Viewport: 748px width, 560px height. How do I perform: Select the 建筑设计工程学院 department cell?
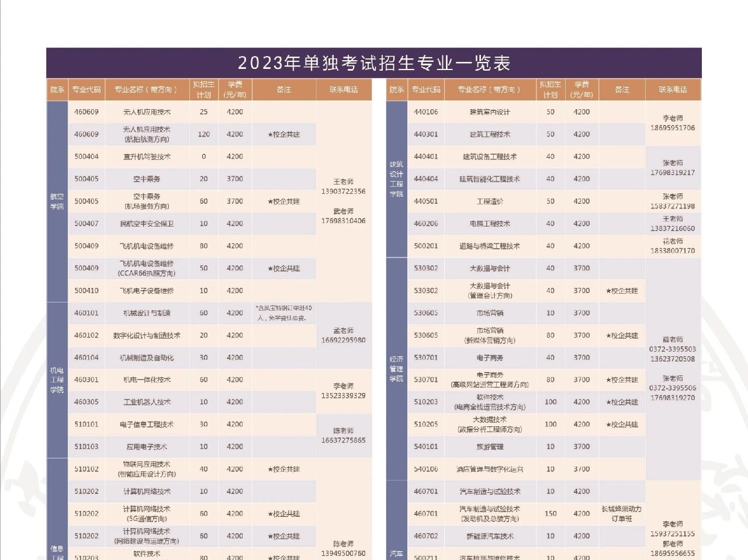tap(397, 179)
